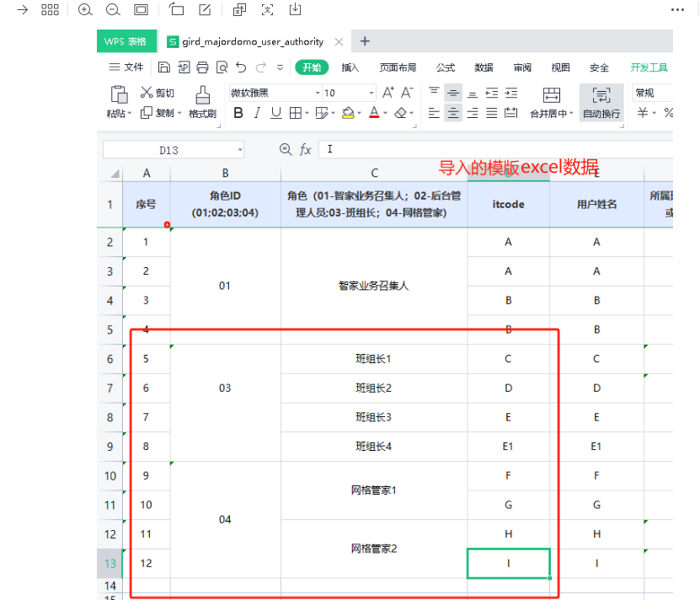Open the name box dropdown showing D13

(240, 150)
